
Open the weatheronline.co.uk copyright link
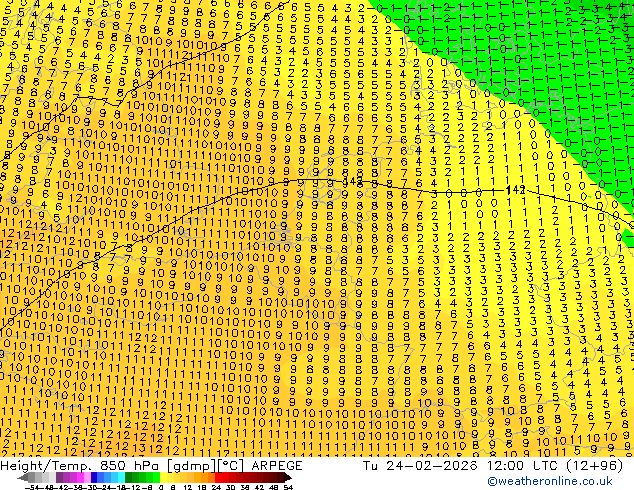pos(550,481)
